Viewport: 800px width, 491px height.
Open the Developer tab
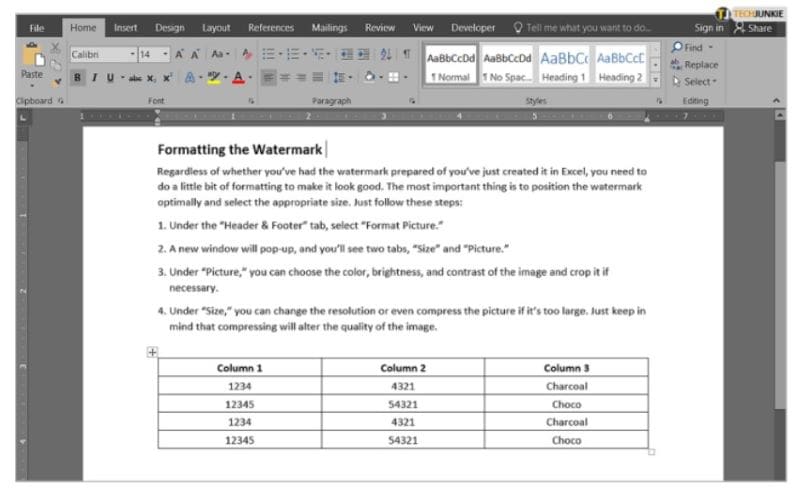(473, 28)
